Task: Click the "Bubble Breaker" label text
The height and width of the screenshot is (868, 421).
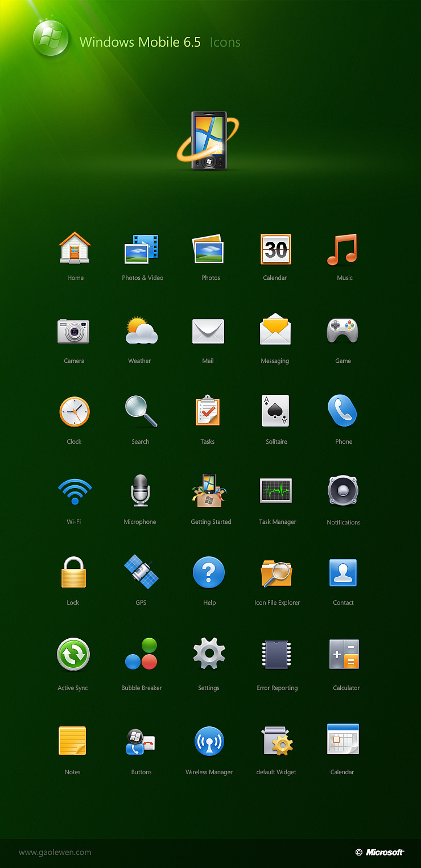Action: (142, 688)
